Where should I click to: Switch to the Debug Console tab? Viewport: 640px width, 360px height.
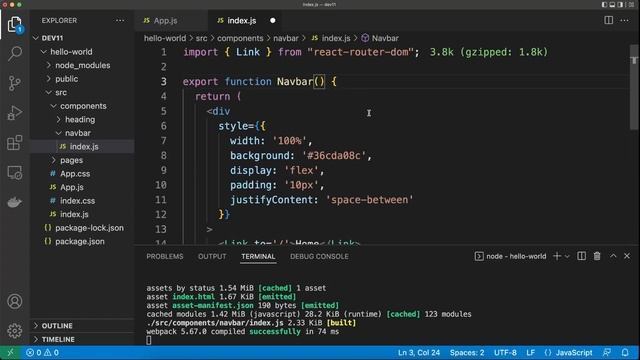[319, 256]
